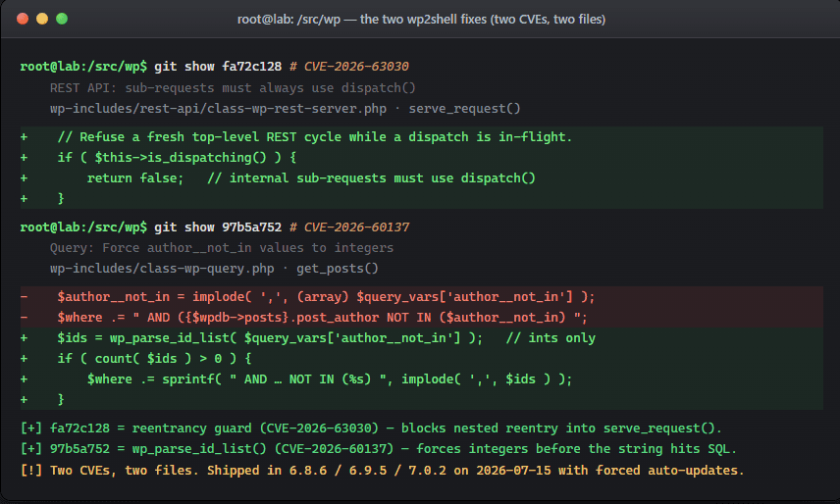Viewport: 840px width, 504px height.
Task: Select the comment '# CVE-2026-63030'
Action: click(x=348, y=67)
